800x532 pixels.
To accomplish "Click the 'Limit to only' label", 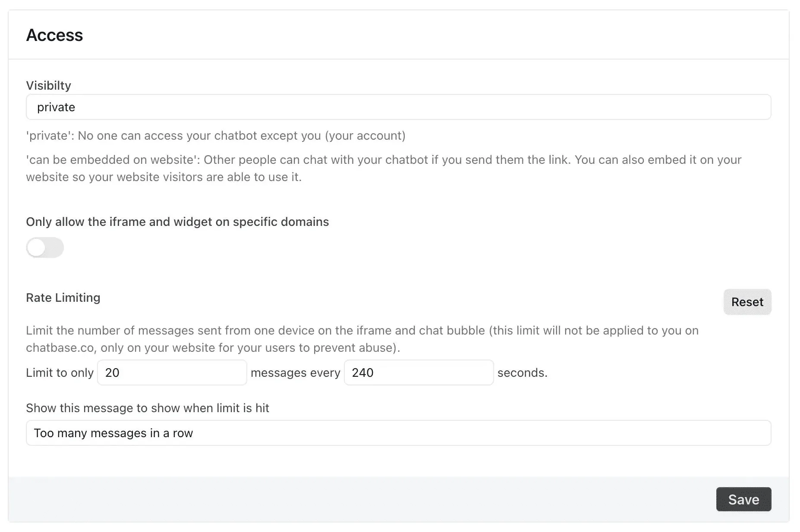I will [60, 373].
